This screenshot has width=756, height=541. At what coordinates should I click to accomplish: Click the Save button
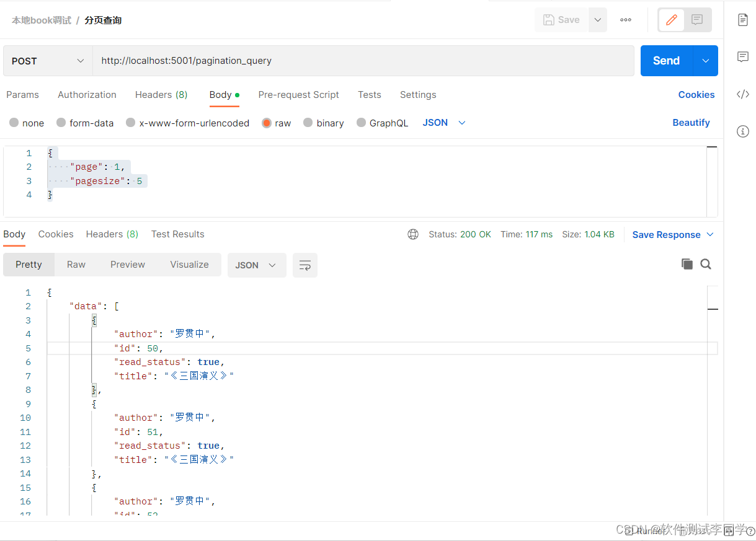click(x=562, y=20)
